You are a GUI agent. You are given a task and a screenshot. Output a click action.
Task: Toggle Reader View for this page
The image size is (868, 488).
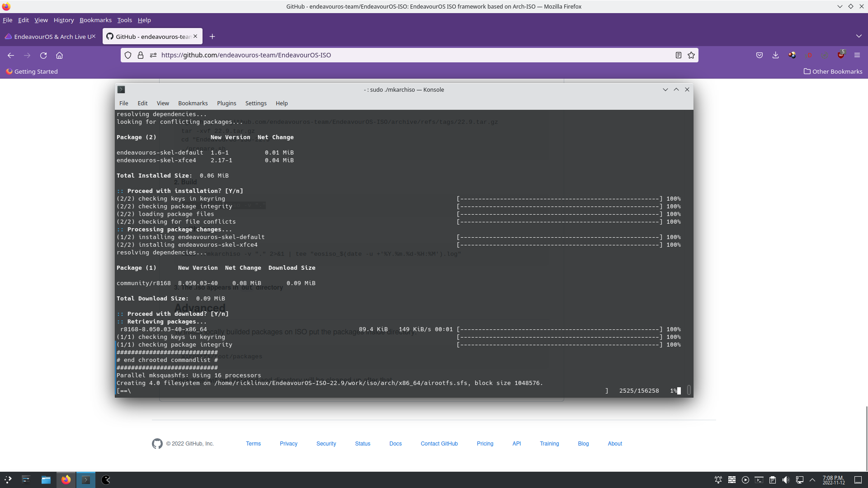coord(679,55)
